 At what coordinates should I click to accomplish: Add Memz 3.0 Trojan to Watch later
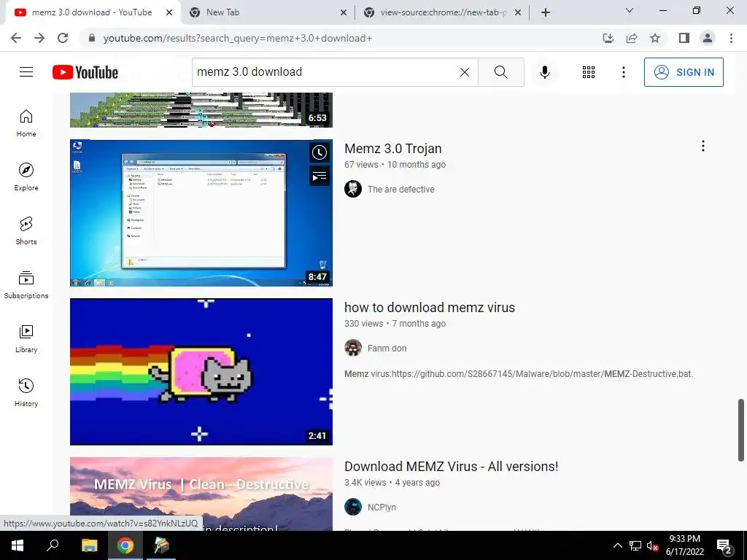click(320, 152)
